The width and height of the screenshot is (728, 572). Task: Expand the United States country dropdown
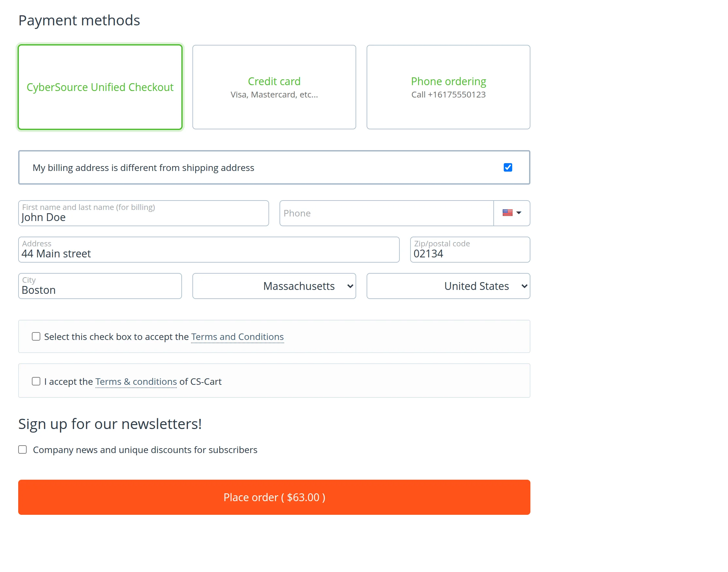[x=448, y=286]
